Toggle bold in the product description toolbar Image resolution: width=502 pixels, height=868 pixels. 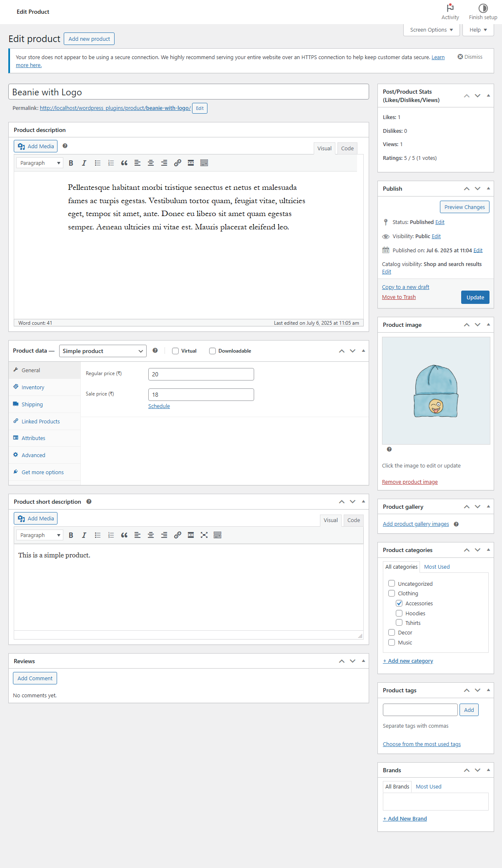pyautogui.click(x=71, y=163)
